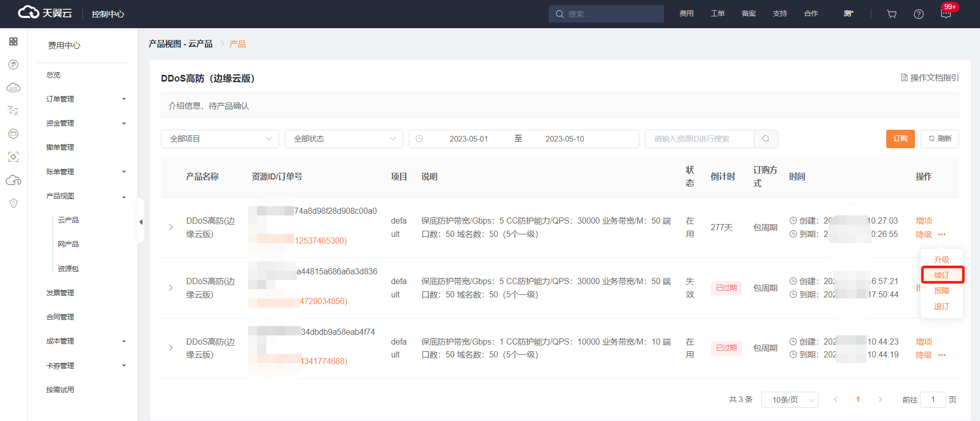This screenshot has width=980, height=421.
Task: Click the second icon in left rail
Action: point(14,64)
